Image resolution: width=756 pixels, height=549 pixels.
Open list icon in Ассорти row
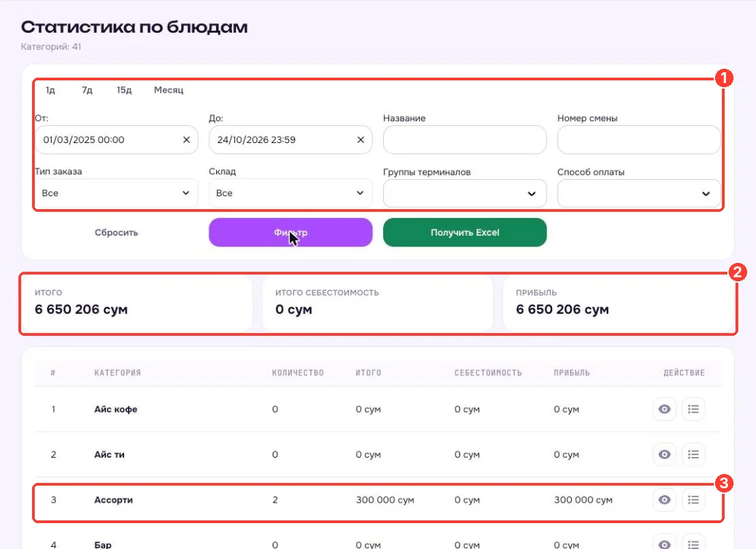pos(693,499)
